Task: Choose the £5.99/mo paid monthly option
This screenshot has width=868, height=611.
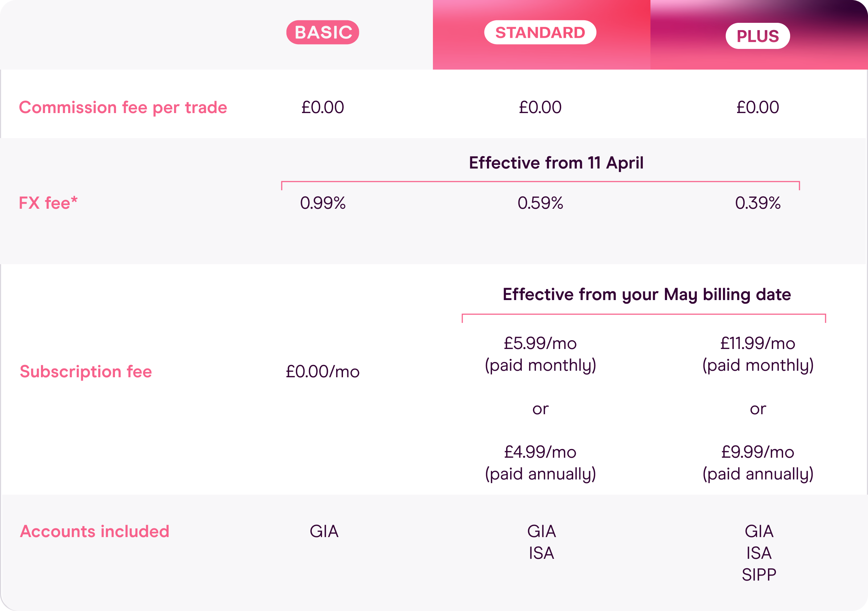Action: point(540,354)
